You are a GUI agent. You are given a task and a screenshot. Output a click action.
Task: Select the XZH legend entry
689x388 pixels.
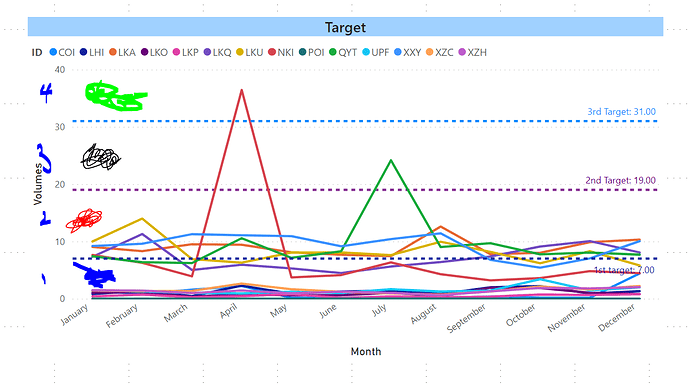point(473,52)
